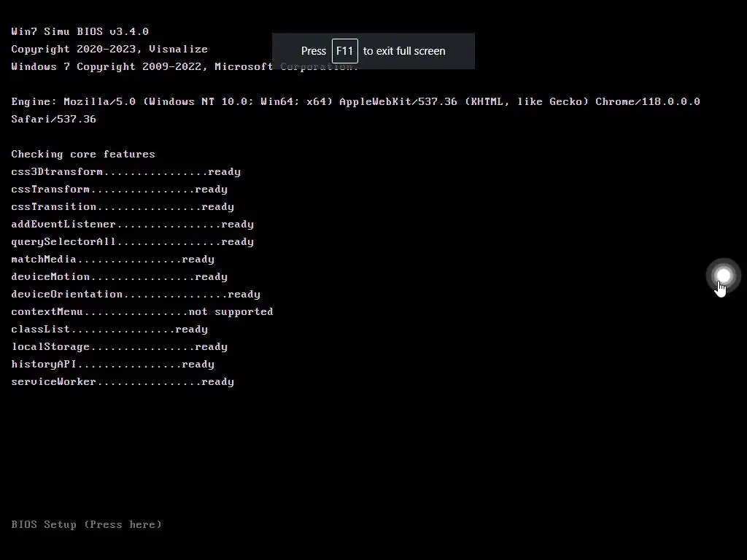Click 'Copyright 2020-2023, Visnalize' line
This screenshot has height=560, width=747.
click(109, 49)
